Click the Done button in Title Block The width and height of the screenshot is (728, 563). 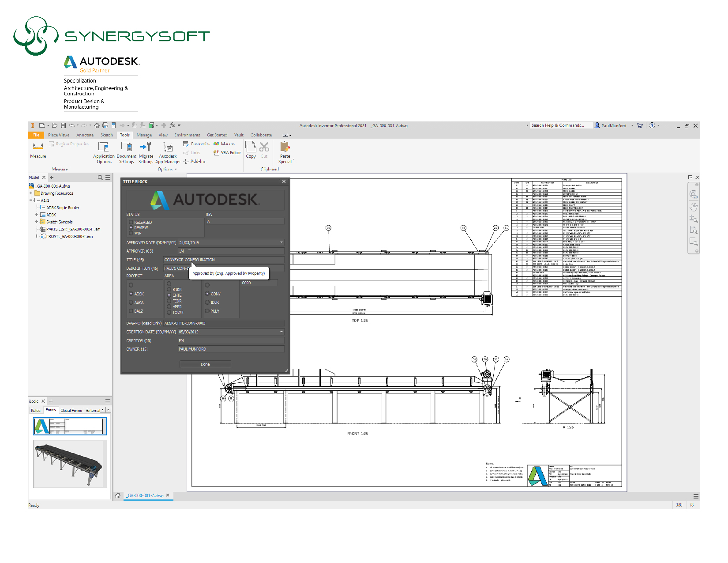[x=205, y=364]
